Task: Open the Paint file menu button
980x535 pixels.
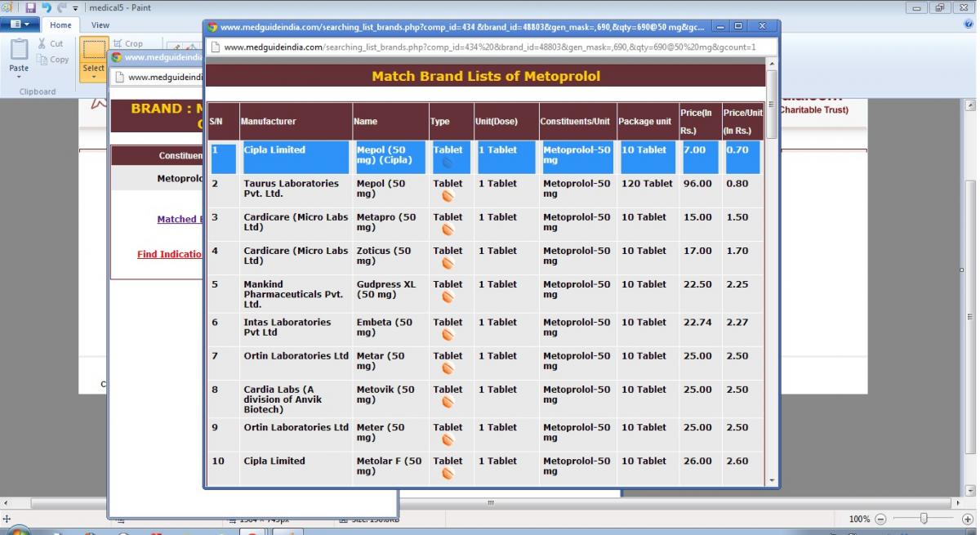Action: tap(20, 25)
